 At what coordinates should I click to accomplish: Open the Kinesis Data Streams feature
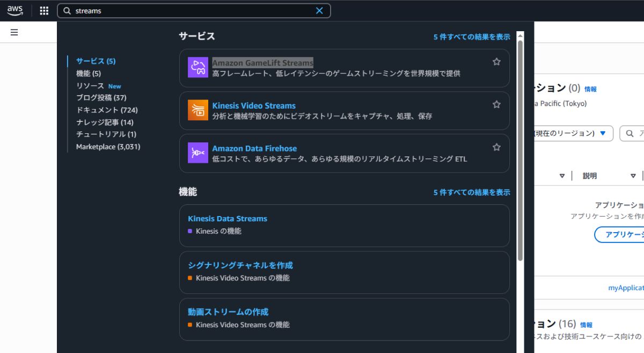click(x=228, y=219)
